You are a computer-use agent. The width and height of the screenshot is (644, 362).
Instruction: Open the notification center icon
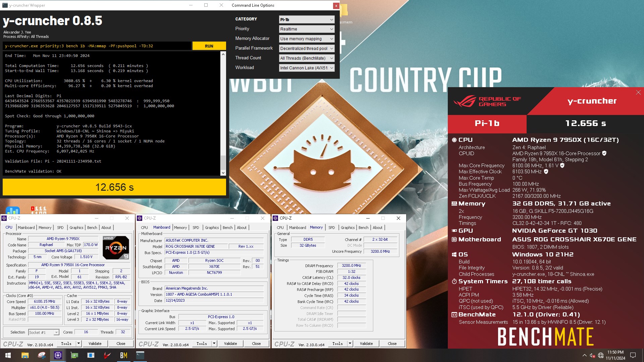[x=633, y=355]
